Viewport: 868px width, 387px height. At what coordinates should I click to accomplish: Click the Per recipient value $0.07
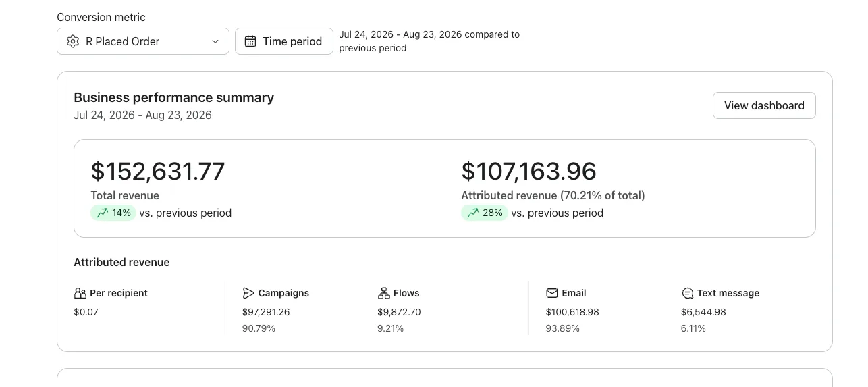point(86,312)
